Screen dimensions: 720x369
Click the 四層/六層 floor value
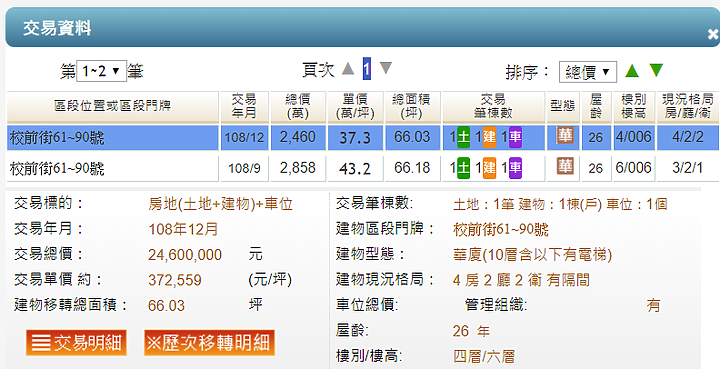pyautogui.click(x=484, y=357)
